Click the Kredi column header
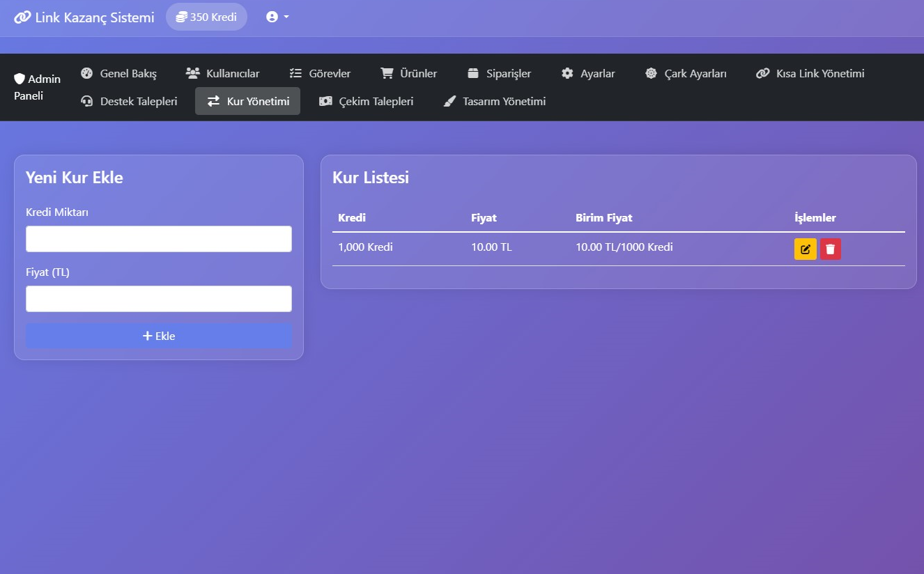This screenshot has height=574, width=924. (x=352, y=218)
